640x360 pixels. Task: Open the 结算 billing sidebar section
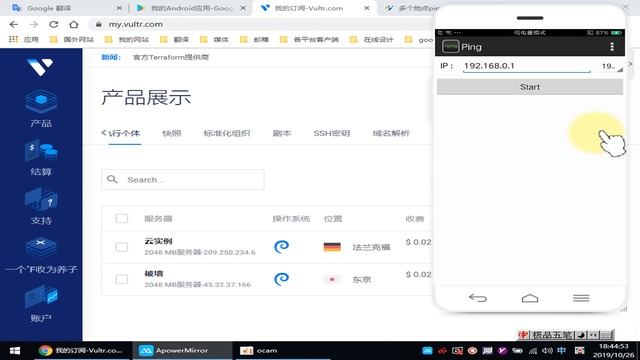click(x=41, y=158)
